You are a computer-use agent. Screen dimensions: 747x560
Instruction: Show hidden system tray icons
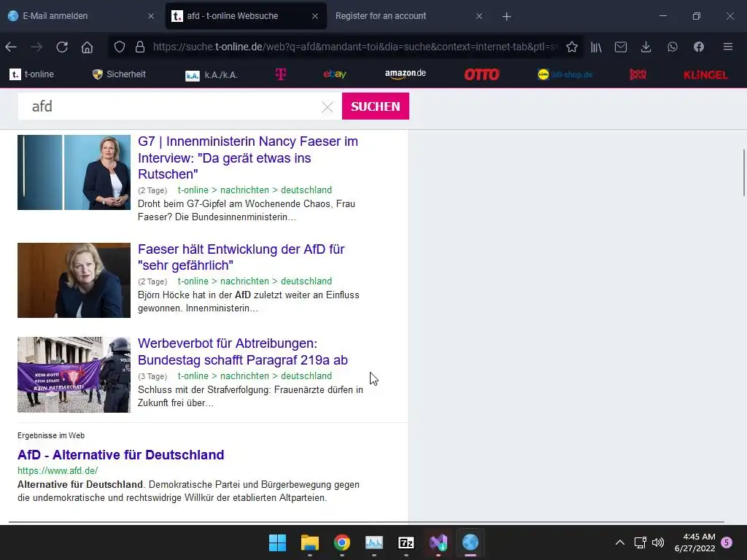point(620,542)
